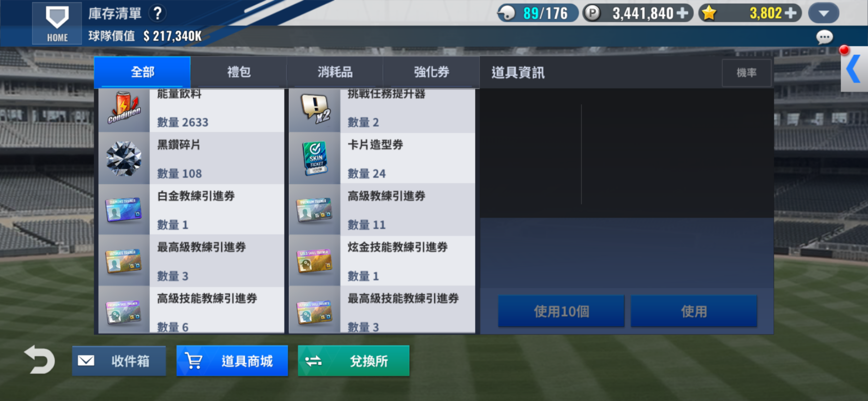Image resolution: width=868 pixels, height=401 pixels.
Task: Go to HOME base icon
Action: [x=57, y=23]
